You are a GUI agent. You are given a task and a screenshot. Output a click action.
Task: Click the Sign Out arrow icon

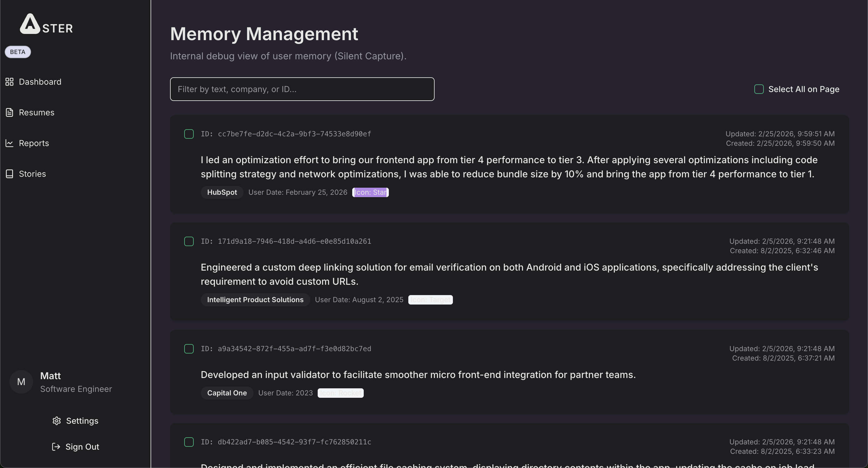pos(56,447)
